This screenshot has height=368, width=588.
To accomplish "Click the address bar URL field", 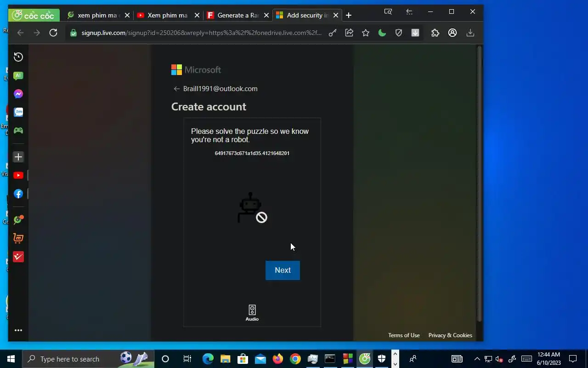I will 202,33.
